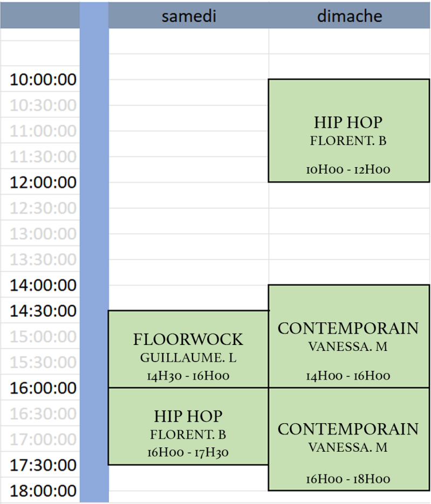
Task: Select the greyed 15:30:00 time label
Action: [x=43, y=362]
